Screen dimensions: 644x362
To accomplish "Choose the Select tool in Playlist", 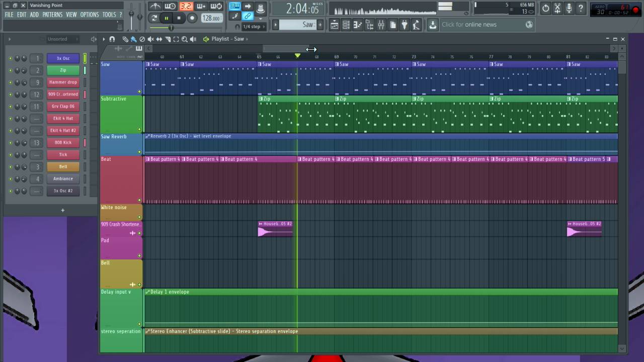I will (x=176, y=39).
